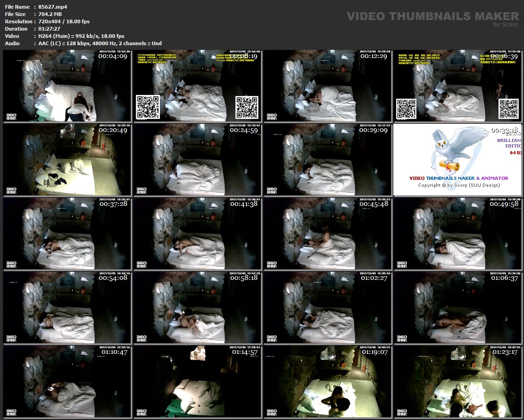Select the thumbnail at timestamp 01:14:57
The width and height of the screenshot is (524, 420).
coord(197,382)
